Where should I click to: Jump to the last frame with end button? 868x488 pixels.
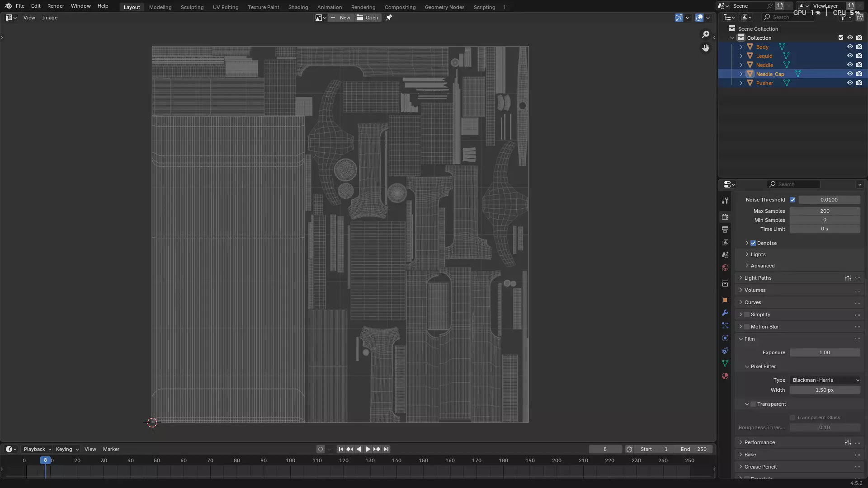pyautogui.click(x=386, y=449)
